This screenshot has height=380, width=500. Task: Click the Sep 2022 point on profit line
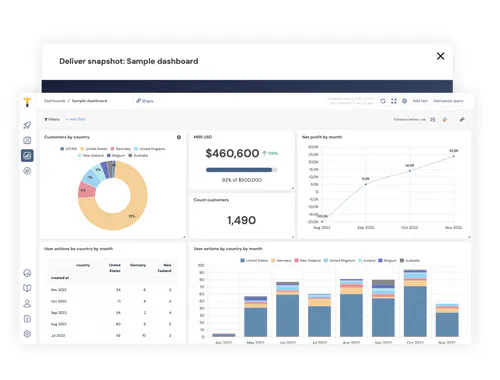(366, 184)
